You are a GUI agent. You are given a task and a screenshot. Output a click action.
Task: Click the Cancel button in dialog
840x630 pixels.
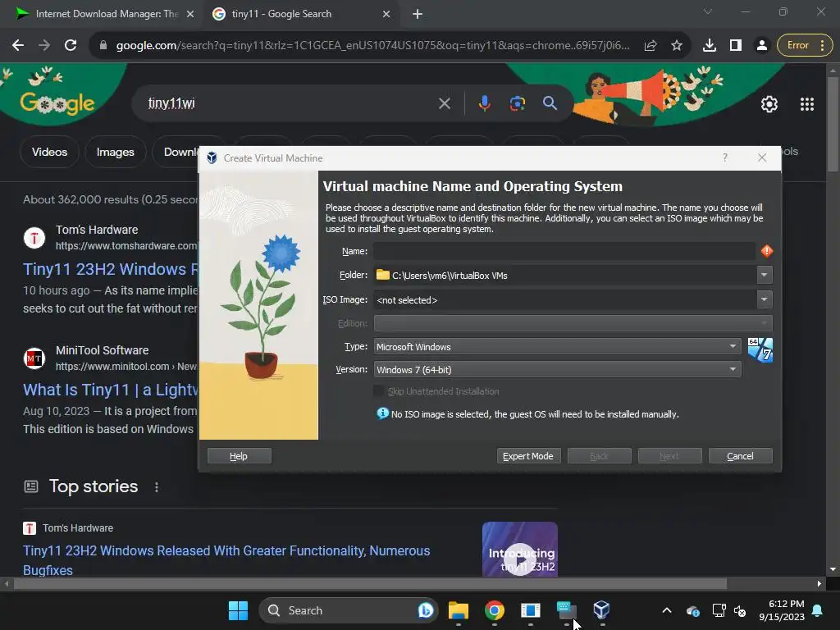pos(741,456)
